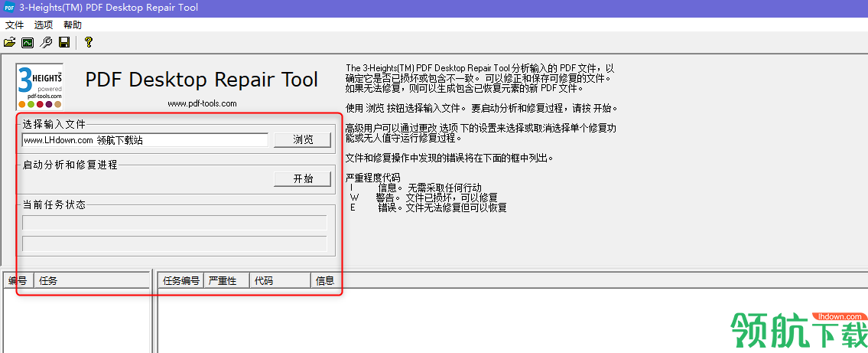Click the 严重程度代码 text

click(x=372, y=178)
